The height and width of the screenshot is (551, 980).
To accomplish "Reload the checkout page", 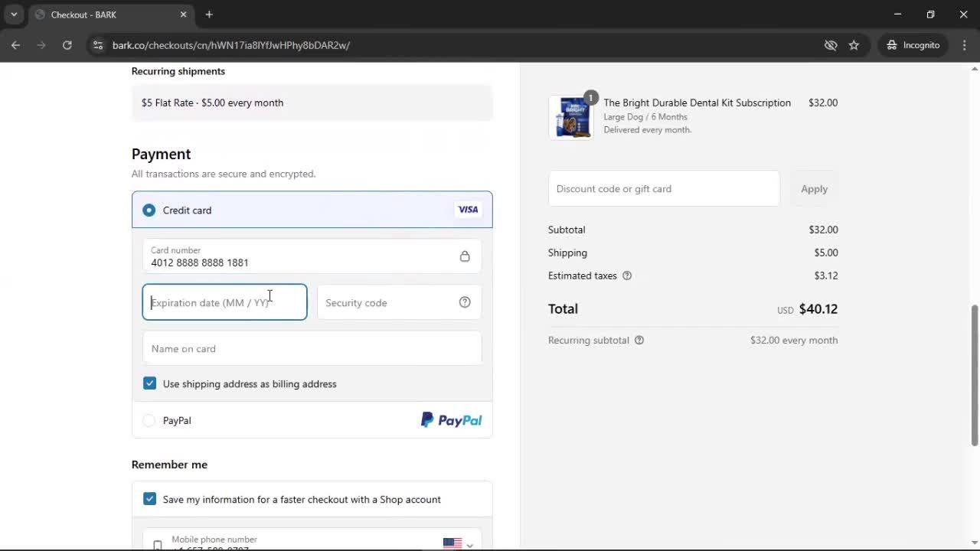I will tap(67, 45).
